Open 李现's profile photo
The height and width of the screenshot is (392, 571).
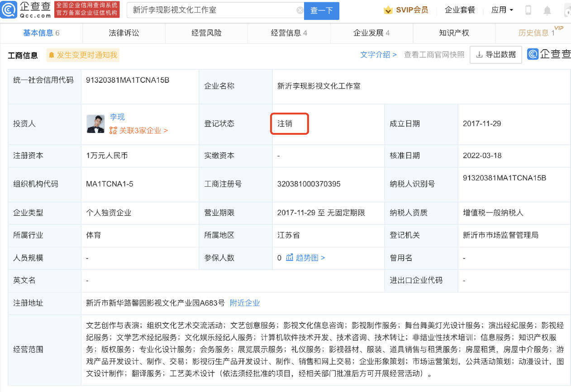(x=95, y=124)
